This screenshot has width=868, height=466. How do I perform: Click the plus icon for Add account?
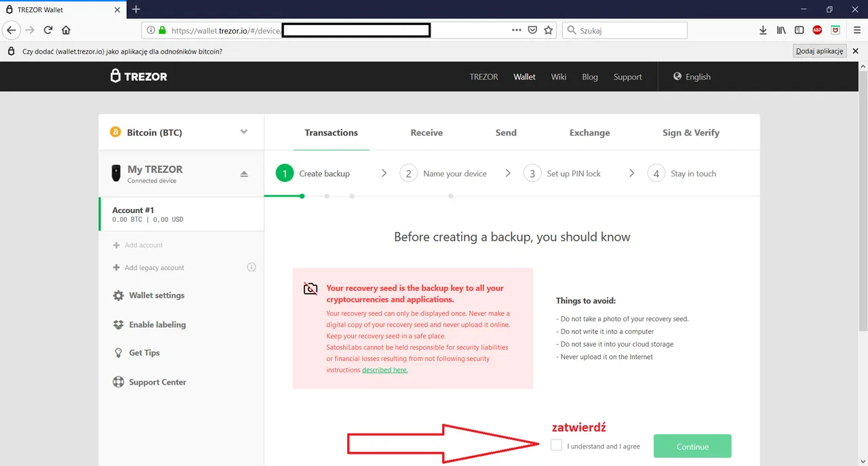pyautogui.click(x=117, y=245)
